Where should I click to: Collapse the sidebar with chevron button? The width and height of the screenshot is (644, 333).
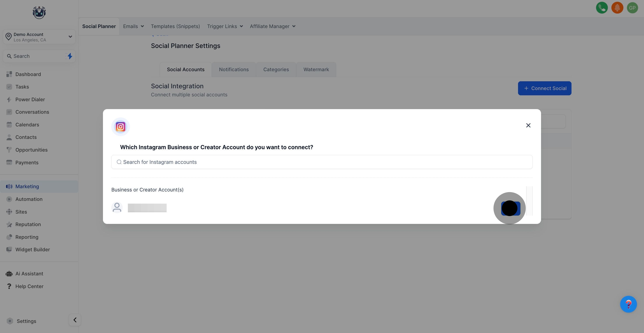click(x=75, y=320)
